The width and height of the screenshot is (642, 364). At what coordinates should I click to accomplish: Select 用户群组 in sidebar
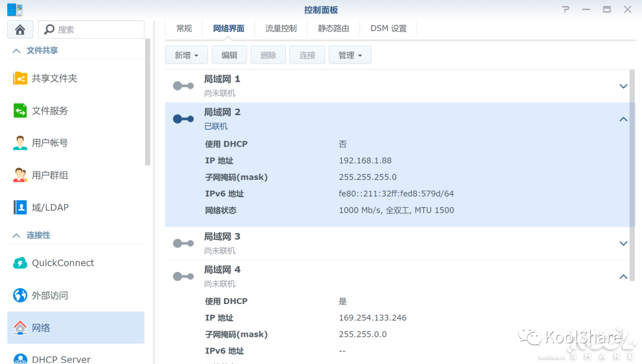[x=50, y=175]
